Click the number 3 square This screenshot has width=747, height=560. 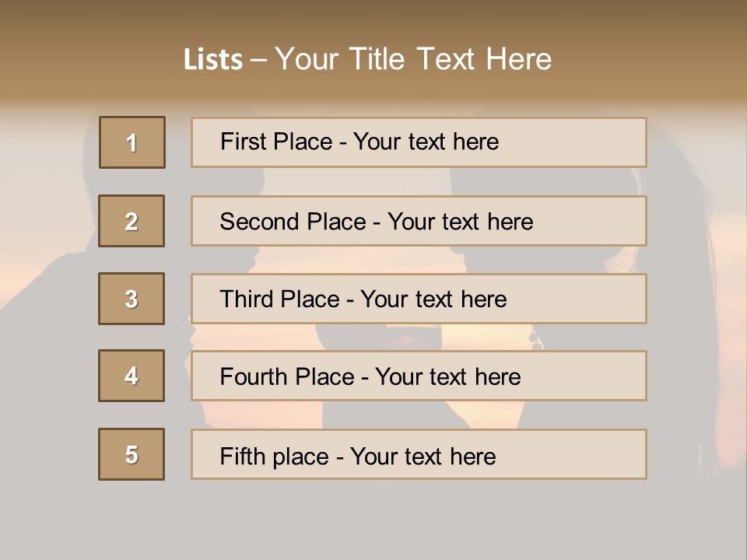132,299
